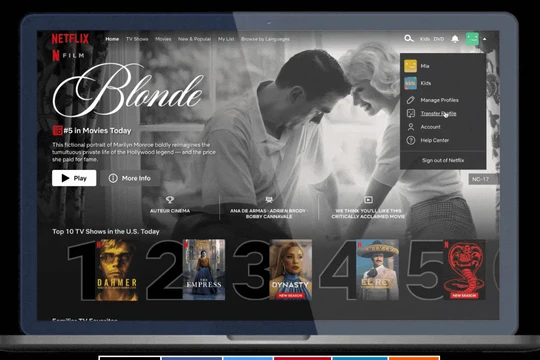Image resolution: width=540 pixels, height=360 pixels.
Task: Switch to the Kids profile avatar
Action: click(411, 83)
